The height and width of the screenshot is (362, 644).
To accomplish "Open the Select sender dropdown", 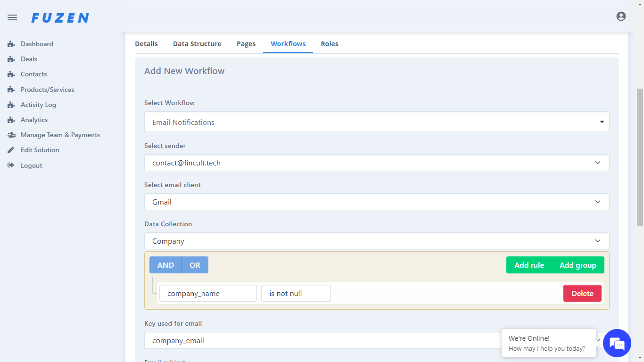I will click(x=376, y=163).
